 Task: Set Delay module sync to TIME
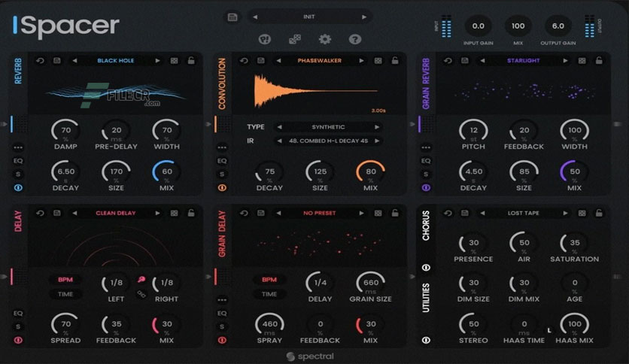[65, 294]
